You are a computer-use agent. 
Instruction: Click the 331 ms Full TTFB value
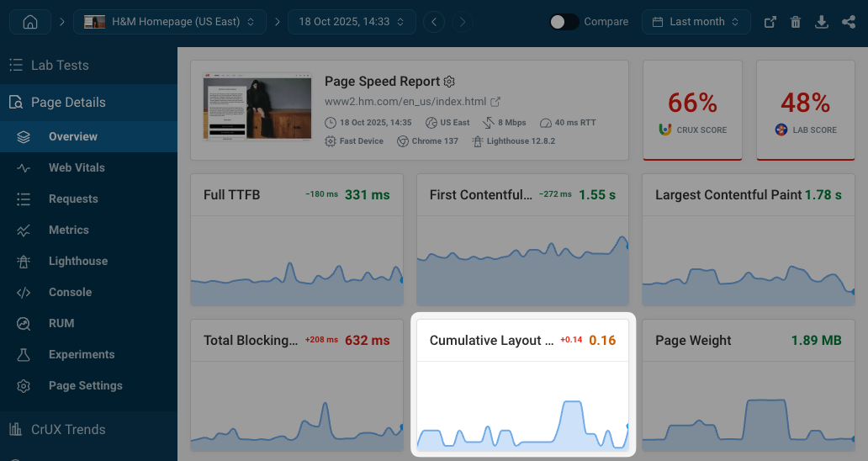point(367,195)
